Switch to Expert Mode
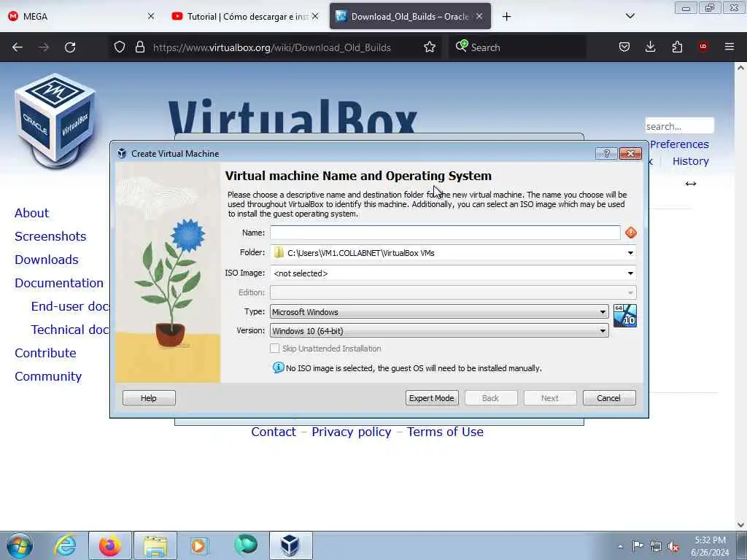 [432, 398]
